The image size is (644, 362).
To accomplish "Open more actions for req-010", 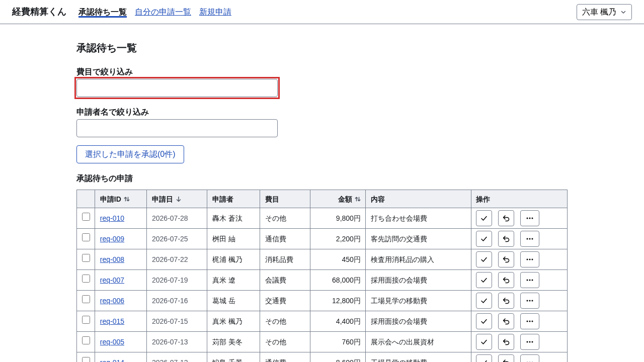I will coord(530,218).
